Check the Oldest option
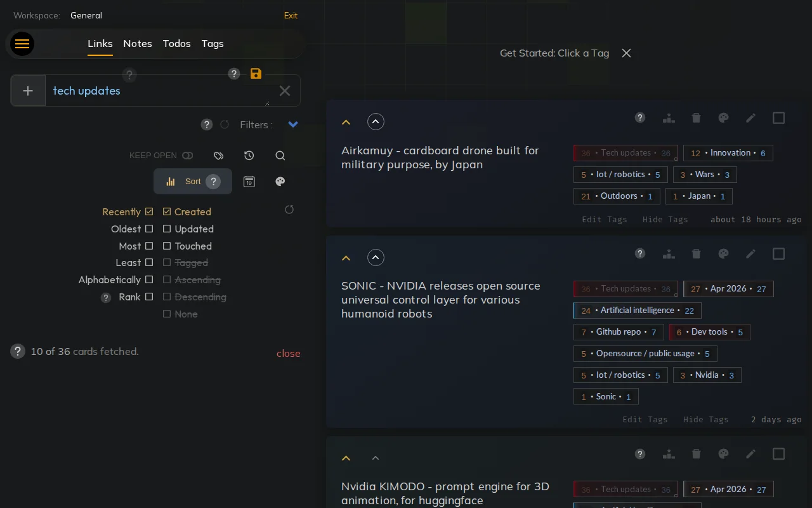The image size is (812, 508). pos(149,229)
